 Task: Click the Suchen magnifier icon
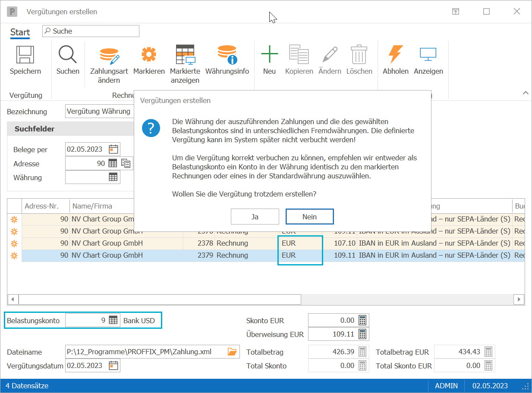click(68, 55)
